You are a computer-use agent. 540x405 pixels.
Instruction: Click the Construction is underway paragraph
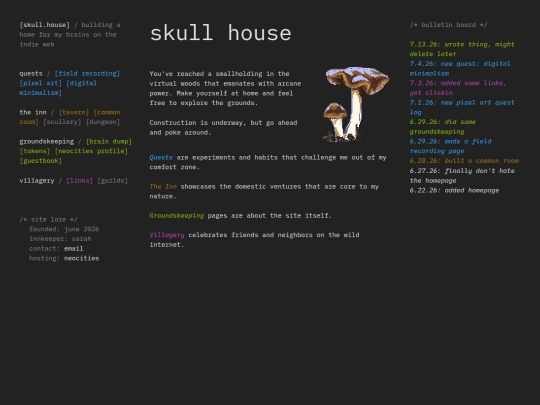223,127
